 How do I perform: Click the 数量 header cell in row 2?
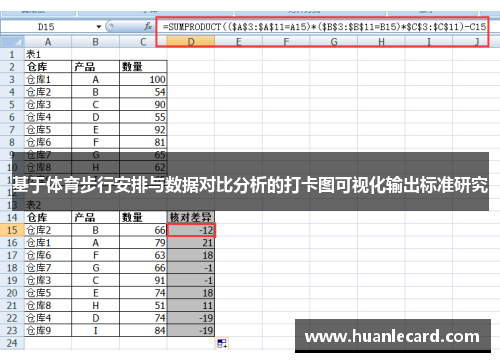click(x=143, y=67)
